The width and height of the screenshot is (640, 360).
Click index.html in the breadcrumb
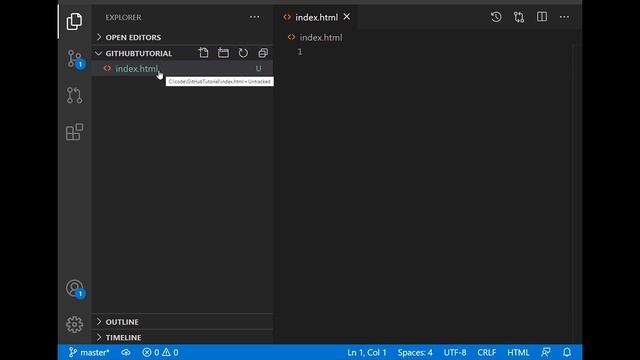[x=321, y=38]
